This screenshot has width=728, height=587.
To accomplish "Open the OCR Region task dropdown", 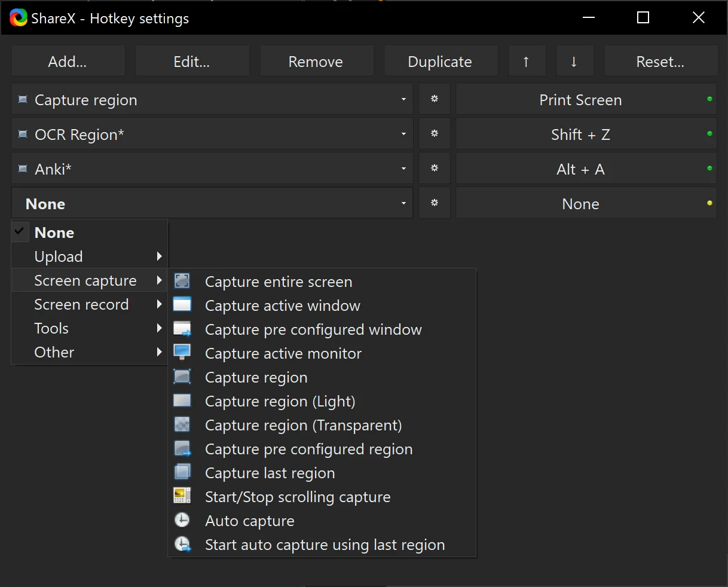I will (x=403, y=133).
